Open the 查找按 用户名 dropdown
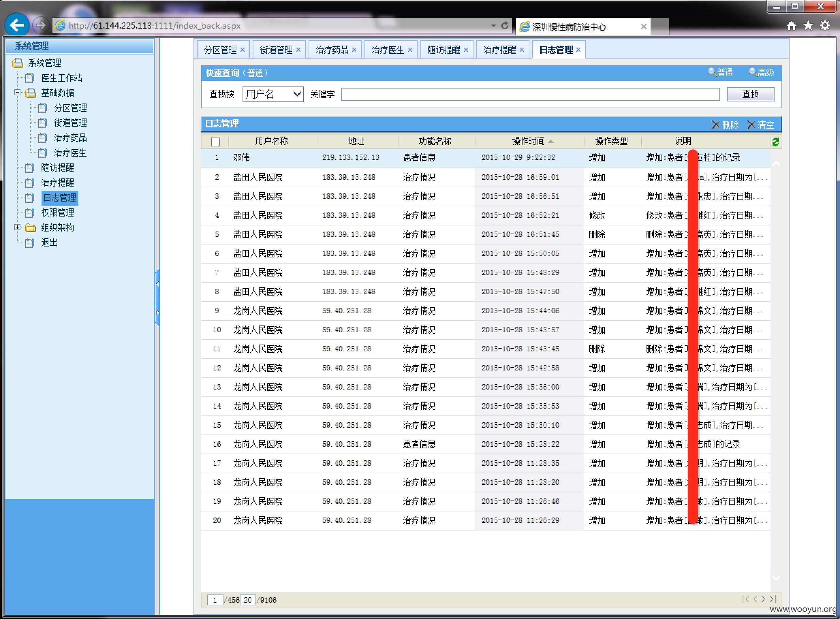The width and height of the screenshot is (840, 619). (x=273, y=94)
